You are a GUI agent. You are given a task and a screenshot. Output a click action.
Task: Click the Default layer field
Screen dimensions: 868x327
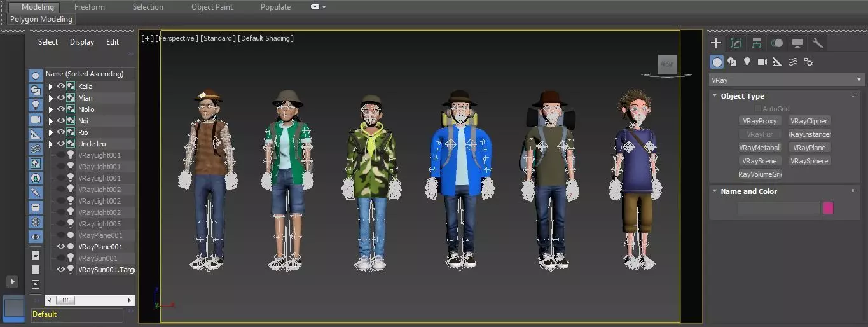pyautogui.click(x=76, y=314)
